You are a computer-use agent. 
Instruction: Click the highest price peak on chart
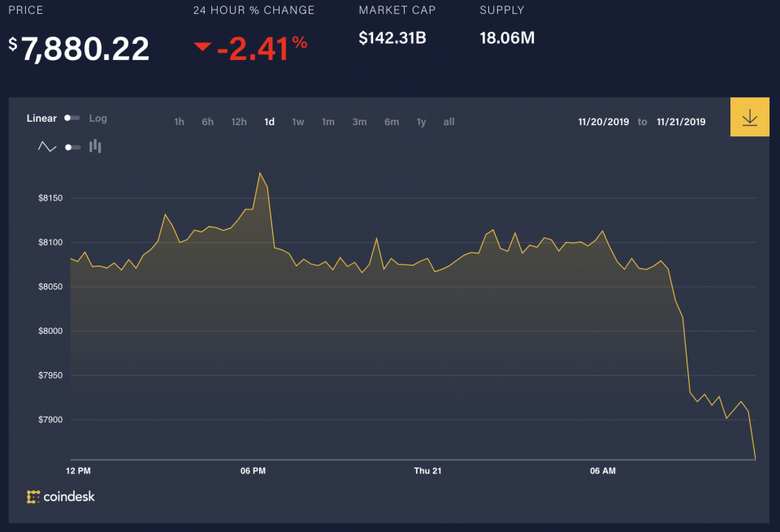click(x=260, y=174)
